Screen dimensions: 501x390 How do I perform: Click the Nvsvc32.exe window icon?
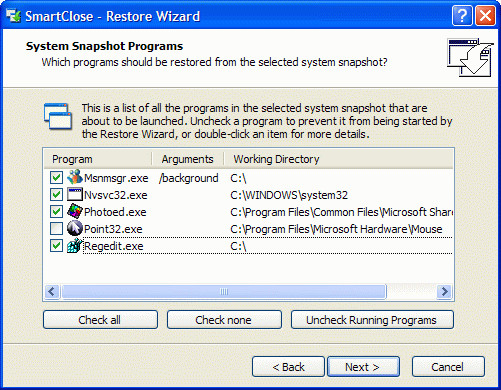click(x=75, y=194)
